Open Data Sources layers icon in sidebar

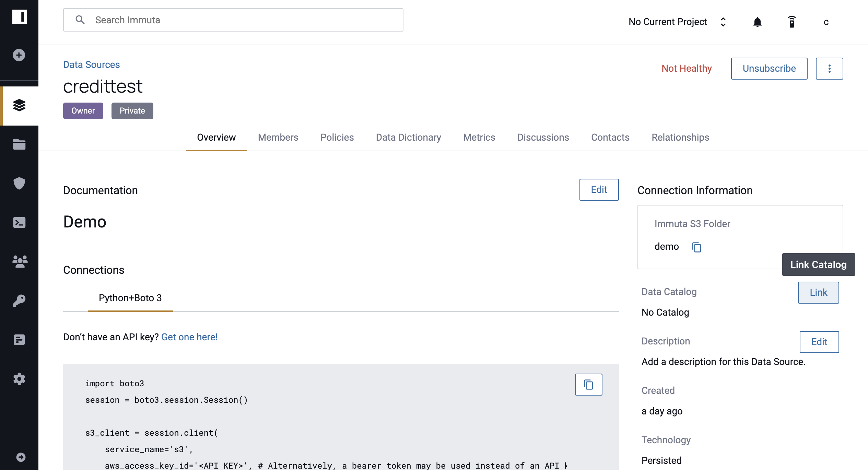coord(19,105)
